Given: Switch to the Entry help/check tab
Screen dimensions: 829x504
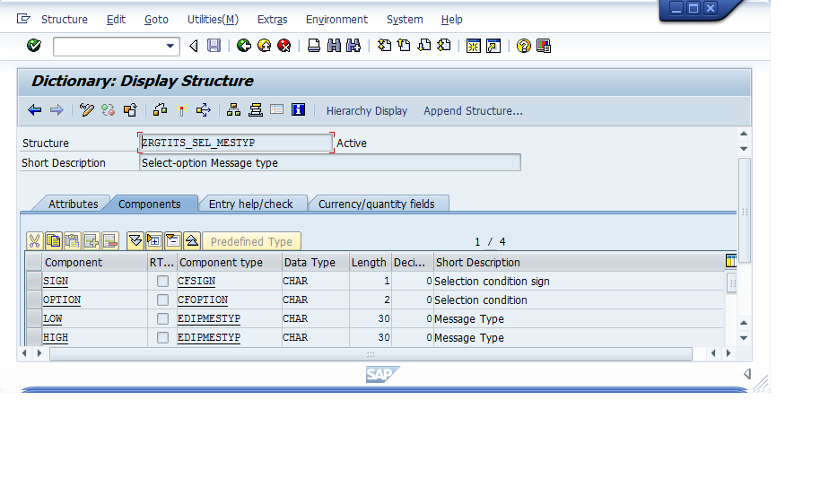Looking at the screenshot, I should click(x=251, y=204).
